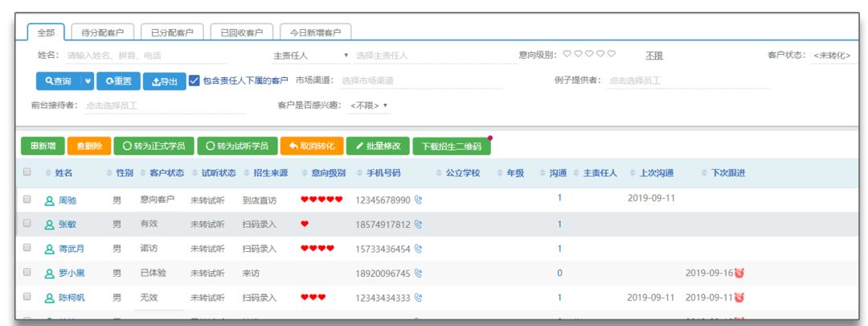The width and height of the screenshot is (868, 326).
Task: Select all rows with header checkbox
Action: 27,172
